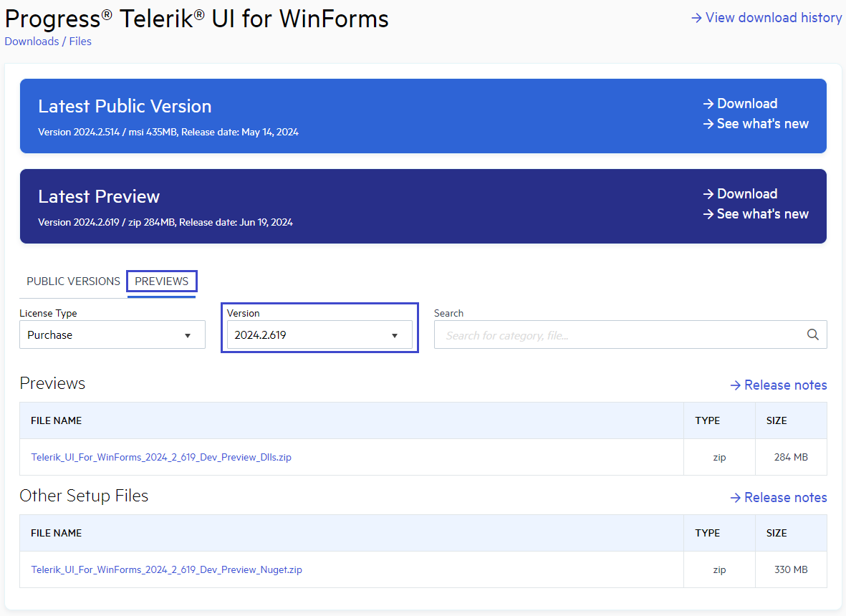
Task: Click the arrow icon next to Latest Public Version Download
Action: pos(707,103)
